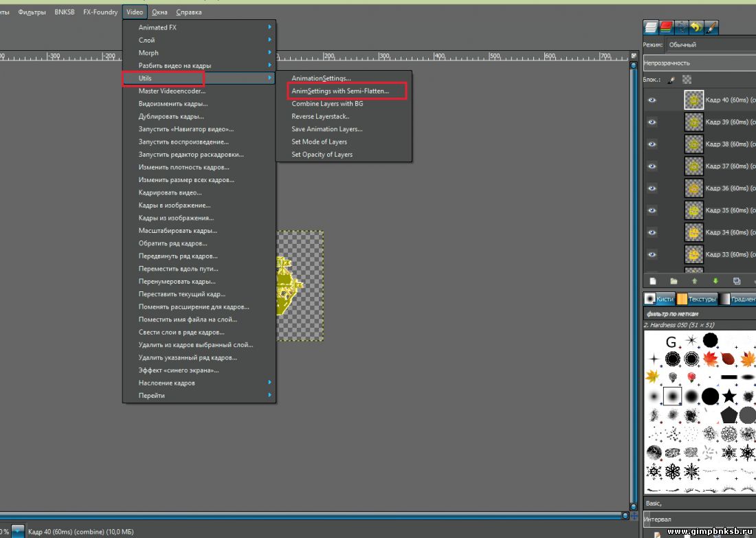Raise layer with green up arrow
This screenshot has height=538, width=756.
pyautogui.click(x=694, y=281)
